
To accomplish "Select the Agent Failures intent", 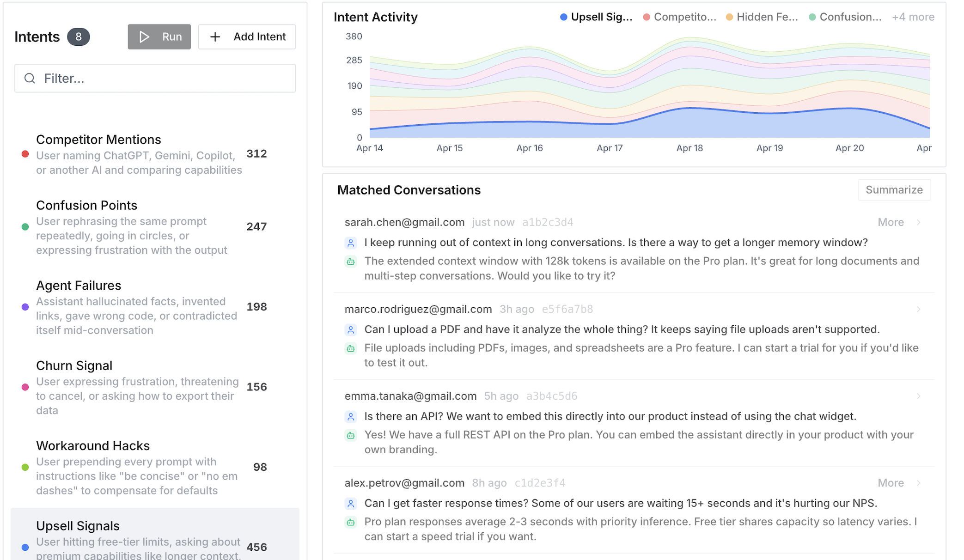I will [x=79, y=285].
